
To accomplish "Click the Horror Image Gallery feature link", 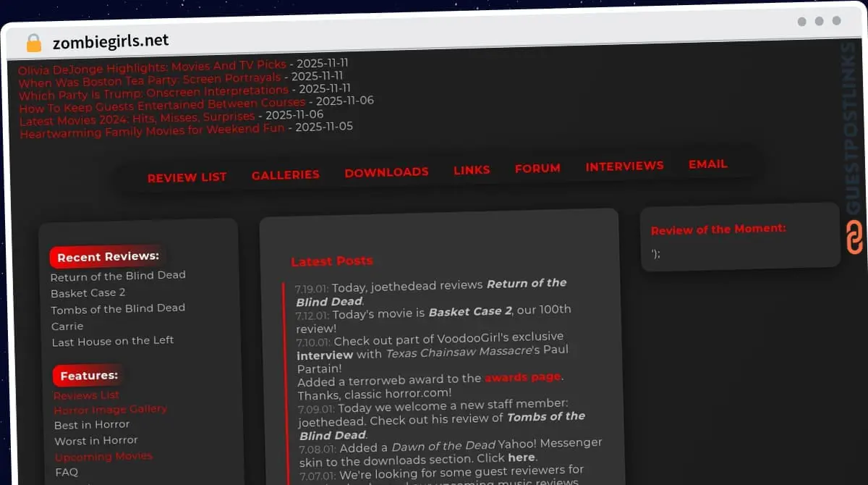I will (110, 410).
